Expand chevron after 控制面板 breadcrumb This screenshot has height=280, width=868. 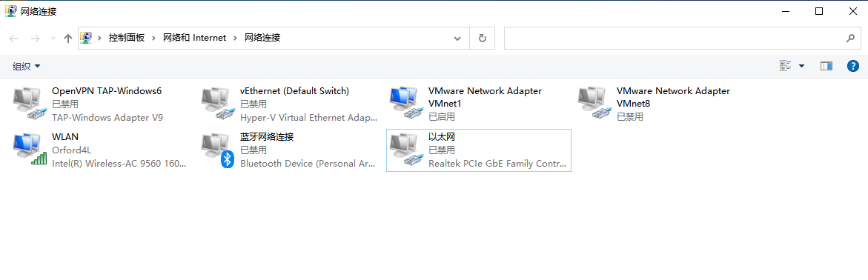click(x=154, y=39)
